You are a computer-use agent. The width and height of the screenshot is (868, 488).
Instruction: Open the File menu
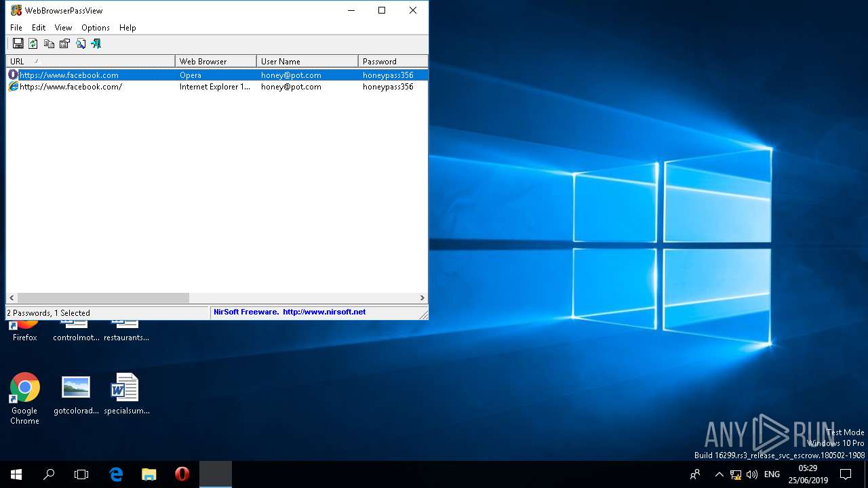tap(16, 28)
